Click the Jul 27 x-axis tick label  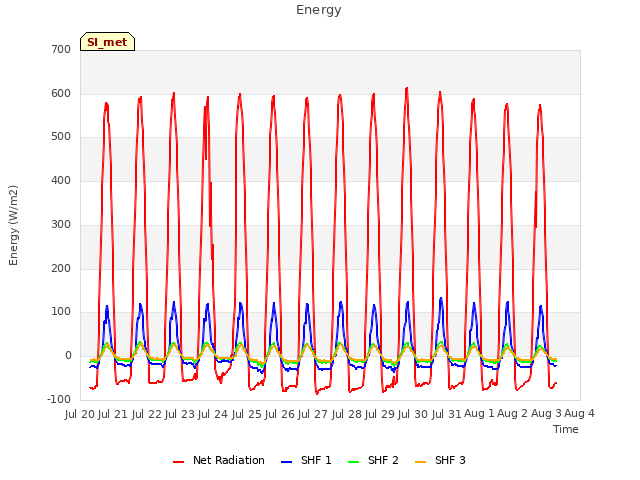coord(313,414)
